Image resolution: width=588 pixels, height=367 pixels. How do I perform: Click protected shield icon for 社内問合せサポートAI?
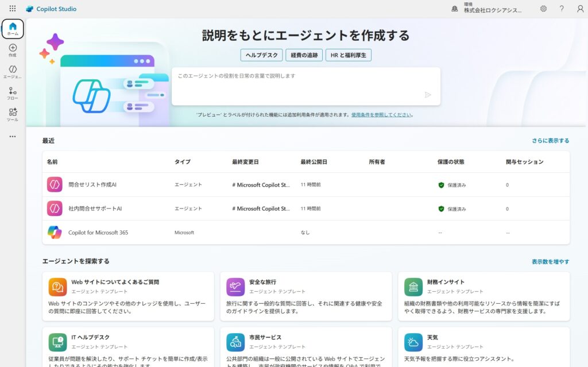click(441, 209)
